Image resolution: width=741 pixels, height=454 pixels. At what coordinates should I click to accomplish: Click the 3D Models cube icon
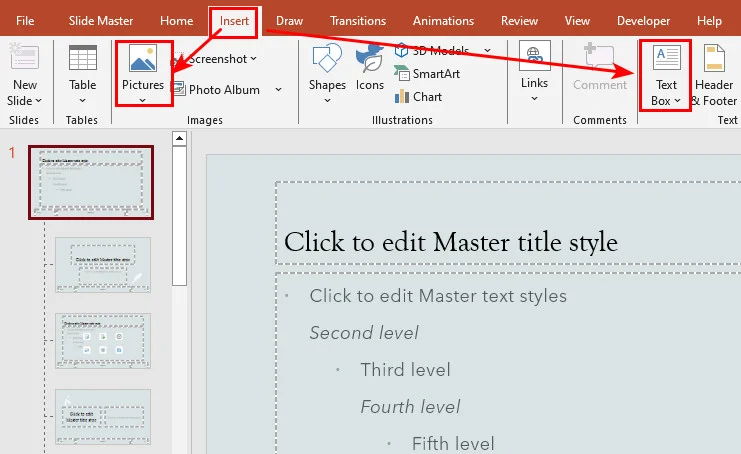click(401, 50)
